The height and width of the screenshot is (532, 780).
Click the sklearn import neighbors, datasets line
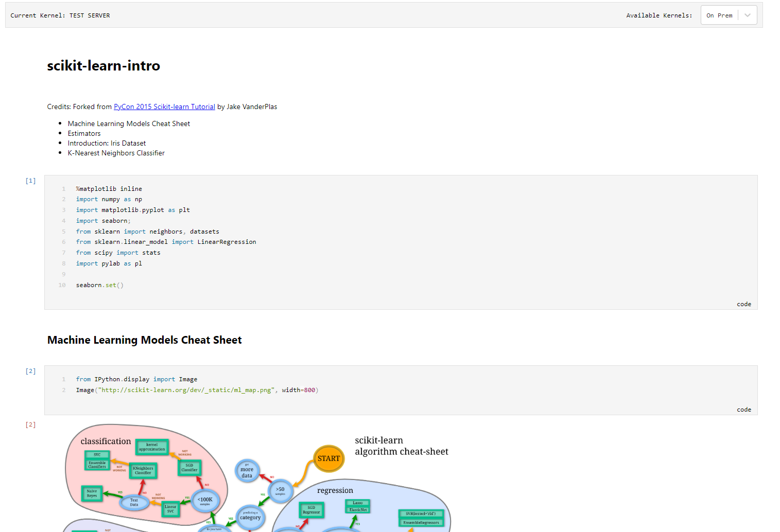coord(148,232)
